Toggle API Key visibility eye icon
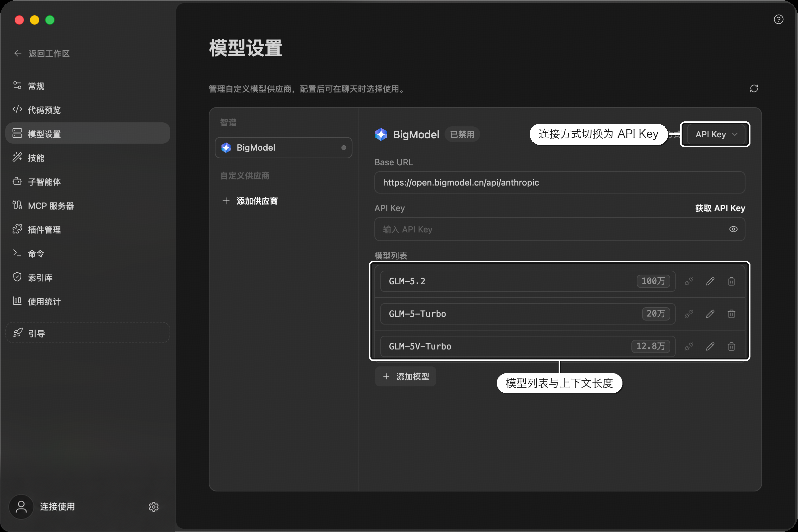This screenshot has width=798, height=532. tap(733, 229)
